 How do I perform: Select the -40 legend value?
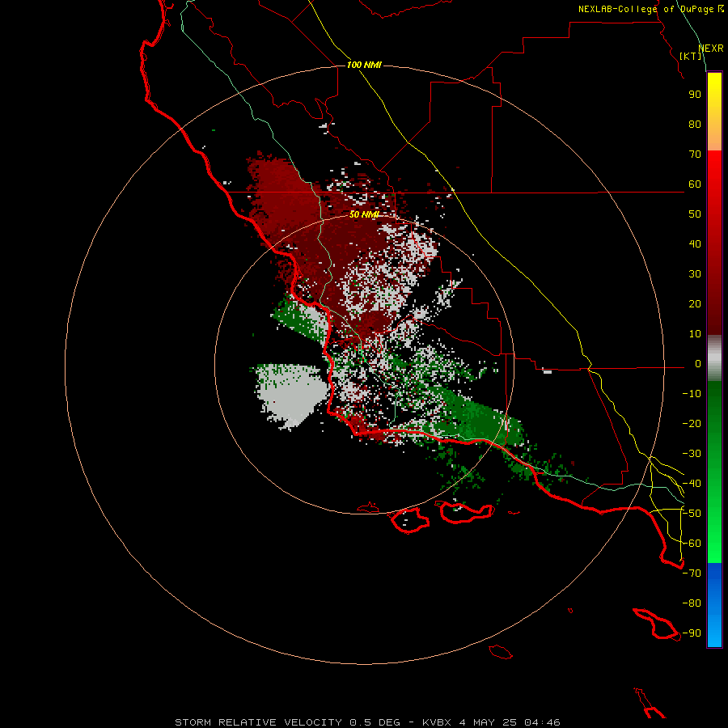coord(692,484)
